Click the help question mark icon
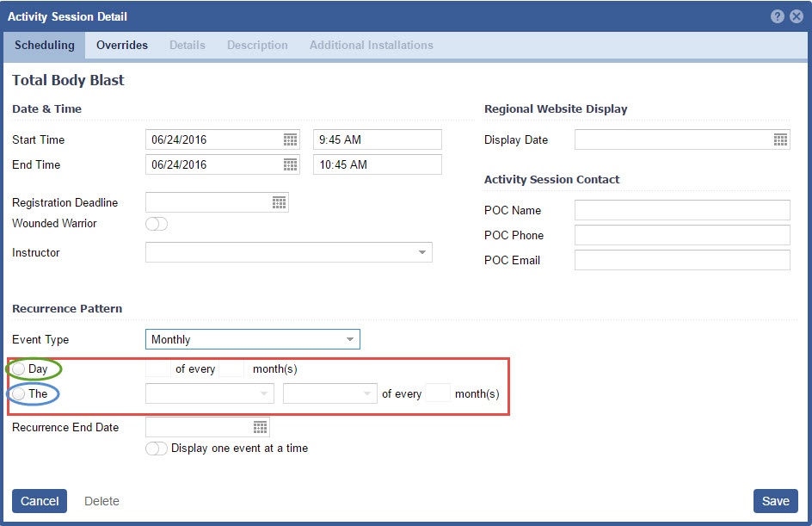812x526 pixels. pyautogui.click(x=778, y=16)
